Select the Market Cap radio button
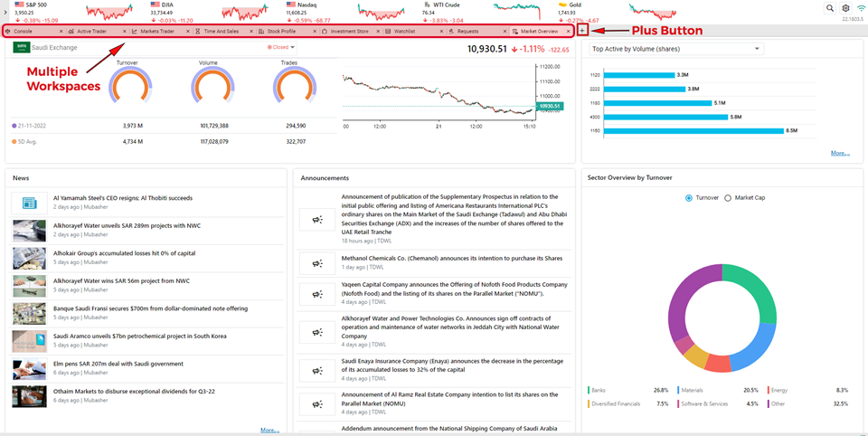 [728, 197]
